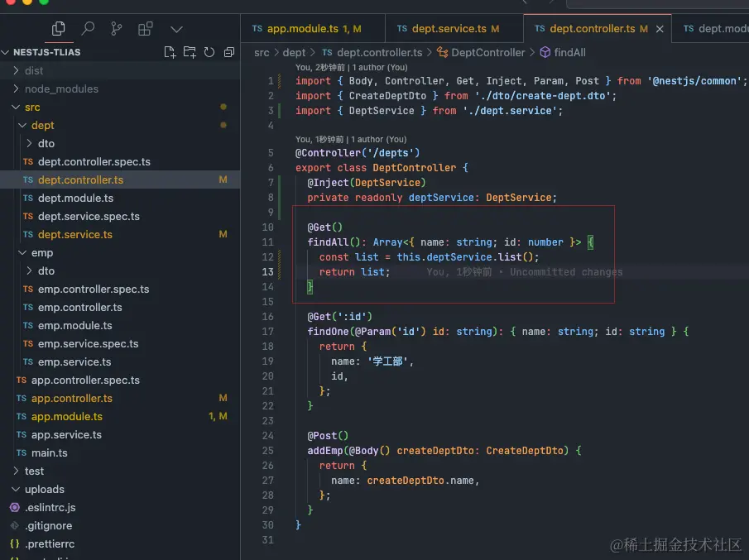The height and width of the screenshot is (560, 749).
Task: Open emp.controller.ts file
Action: pos(79,308)
